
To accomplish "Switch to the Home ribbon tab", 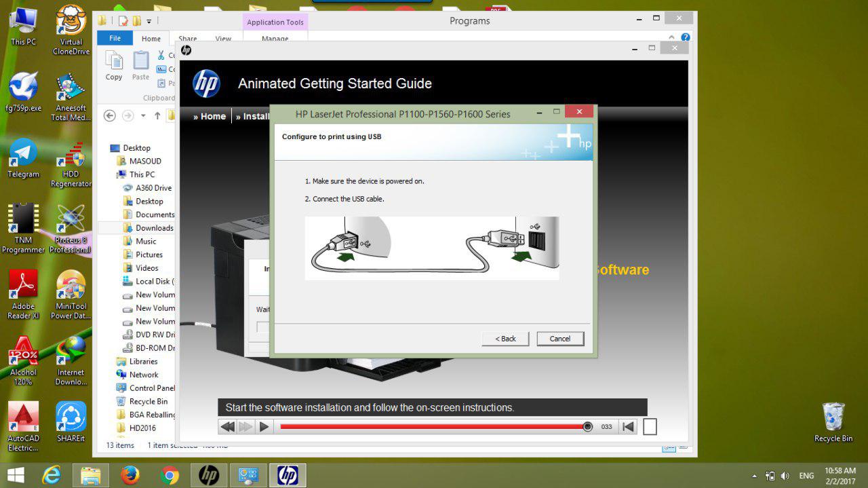I will (151, 39).
